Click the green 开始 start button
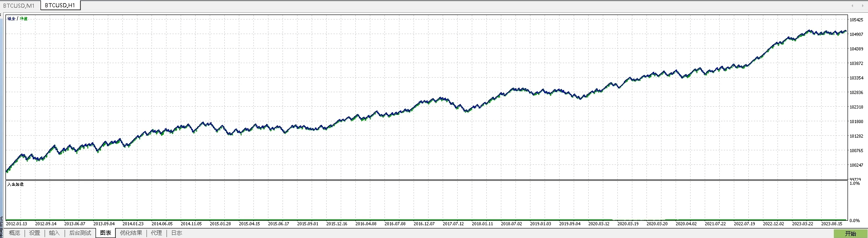Image resolution: width=868 pixels, height=238 pixels. [850, 233]
